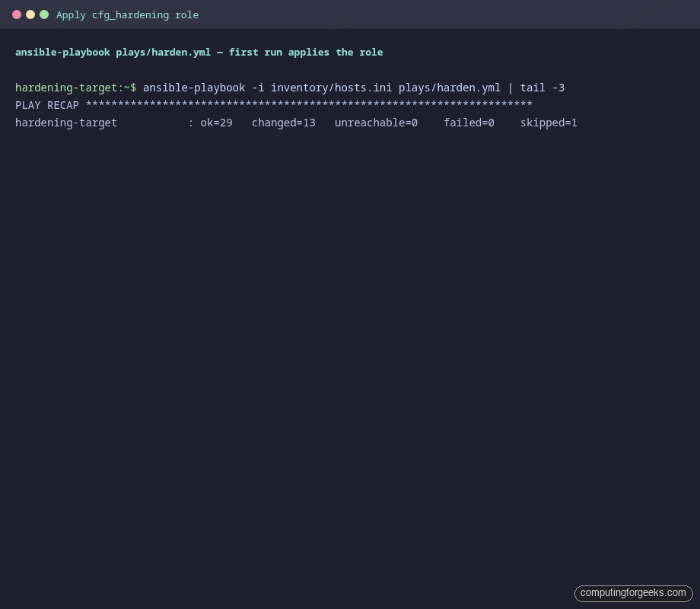700x609 pixels.
Task: Click the 'PLAY RECAP' label text
Action: pyautogui.click(x=46, y=105)
